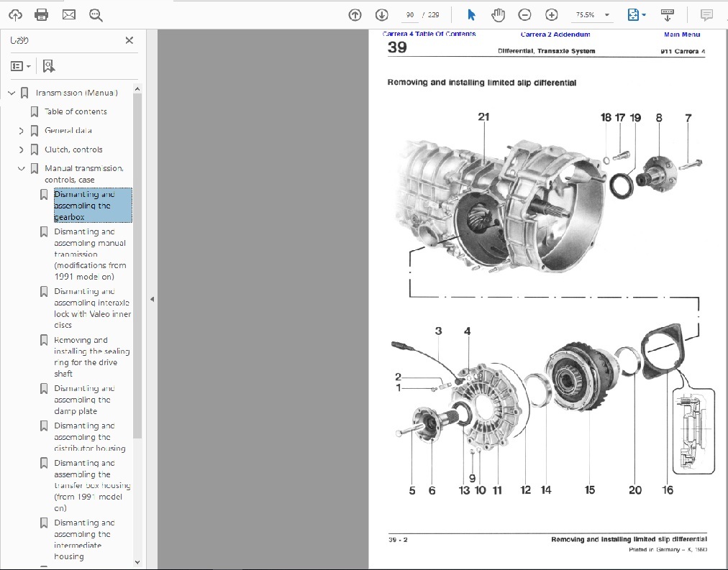This screenshot has height=570, width=728.
Task: Click the print icon
Action: click(41, 15)
